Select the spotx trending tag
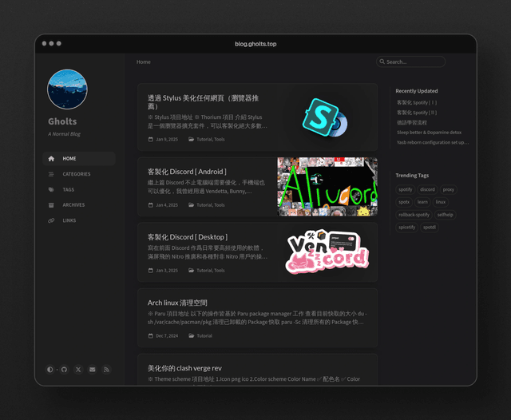Screen dimensions: 511x420 404,202
